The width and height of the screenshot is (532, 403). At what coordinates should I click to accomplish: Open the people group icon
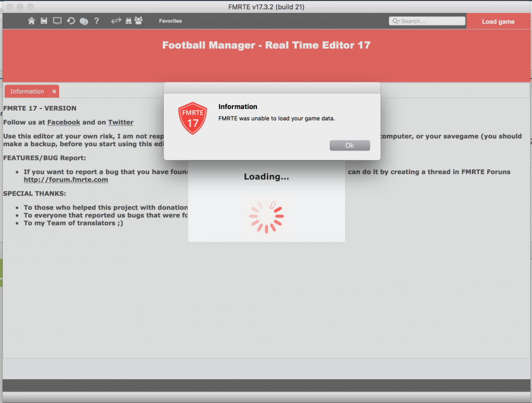pyautogui.click(x=138, y=21)
